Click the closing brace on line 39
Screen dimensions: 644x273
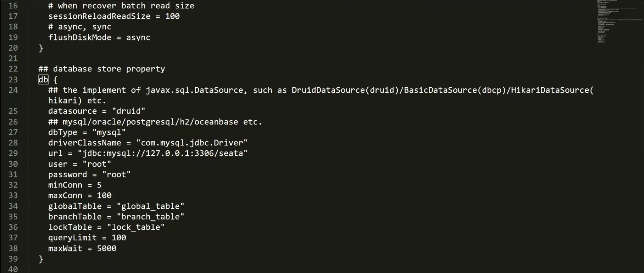(x=41, y=259)
